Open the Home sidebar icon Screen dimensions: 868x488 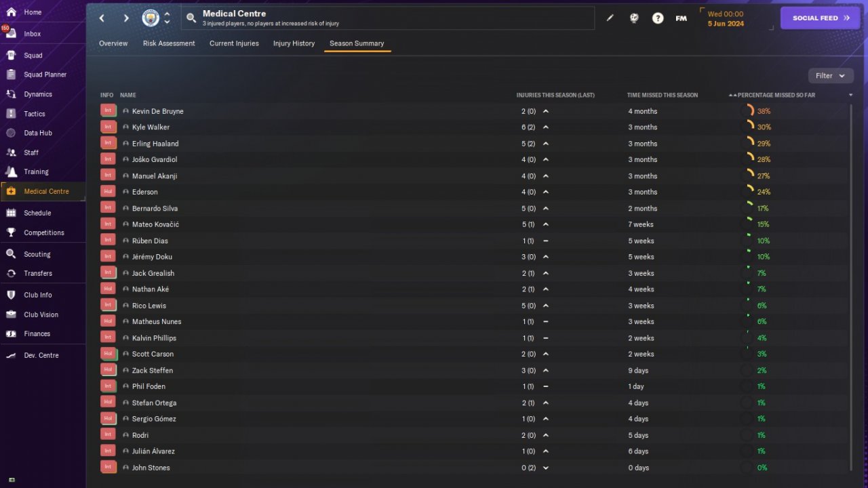(11, 12)
